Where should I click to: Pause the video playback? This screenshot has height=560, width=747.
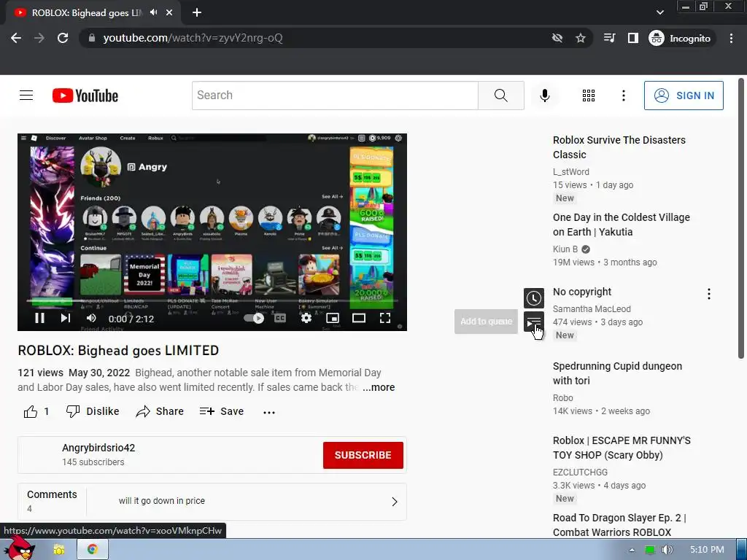point(39,318)
